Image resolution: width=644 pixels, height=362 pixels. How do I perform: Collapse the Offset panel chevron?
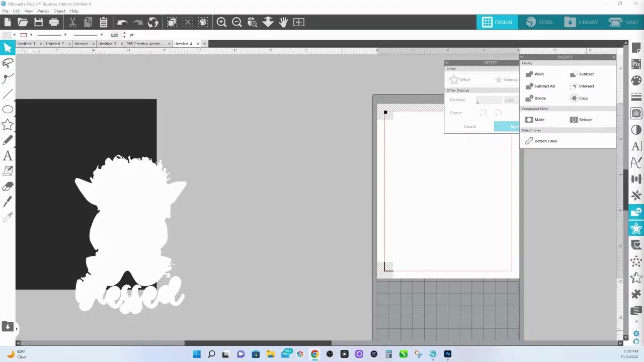(x=447, y=63)
